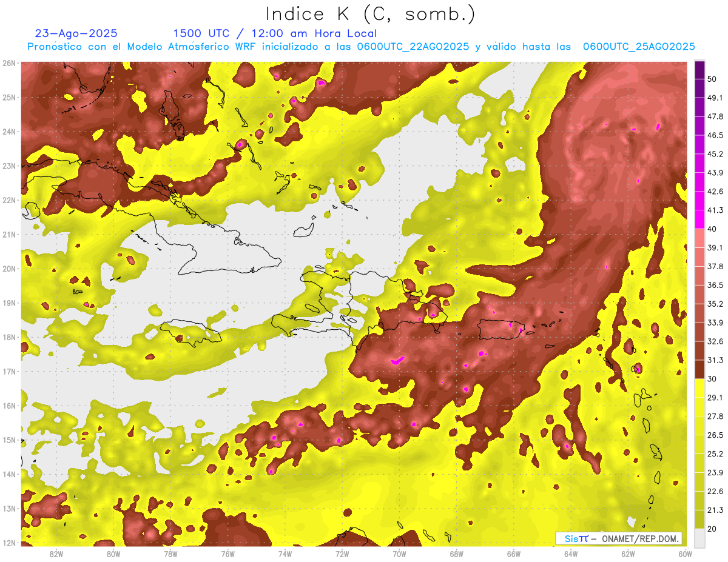Click the 26N latitude label

(x=9, y=63)
